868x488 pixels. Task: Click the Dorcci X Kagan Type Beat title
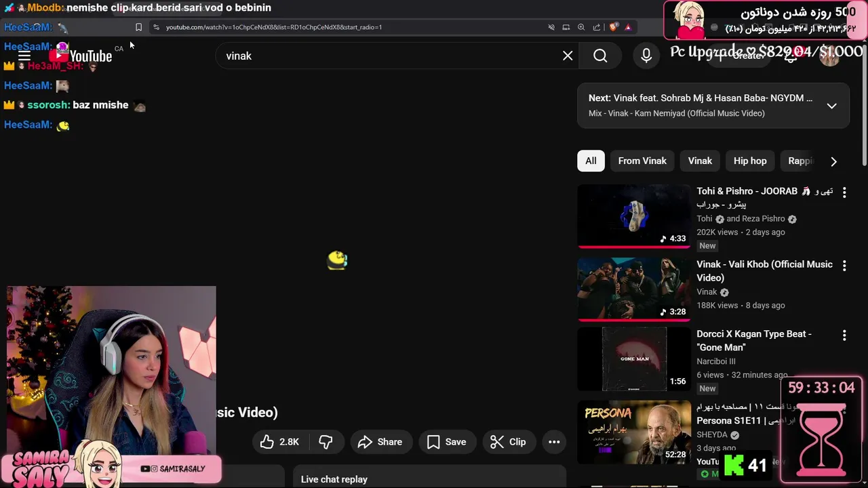point(754,341)
